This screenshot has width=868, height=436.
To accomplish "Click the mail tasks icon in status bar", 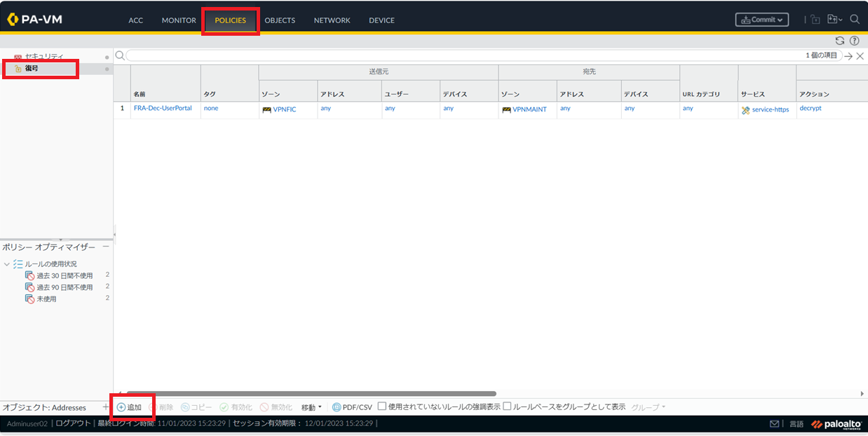I will point(775,424).
